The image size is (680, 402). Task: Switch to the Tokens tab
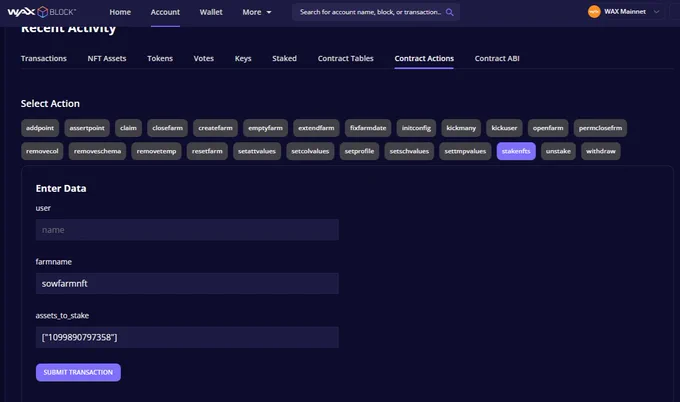tap(160, 59)
